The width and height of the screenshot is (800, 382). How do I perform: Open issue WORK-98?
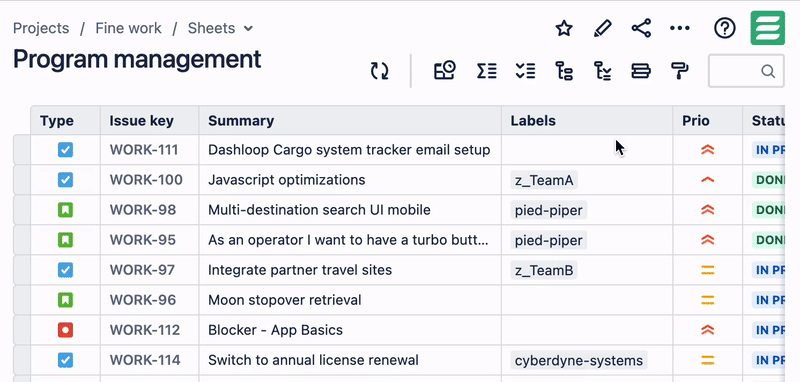click(143, 210)
